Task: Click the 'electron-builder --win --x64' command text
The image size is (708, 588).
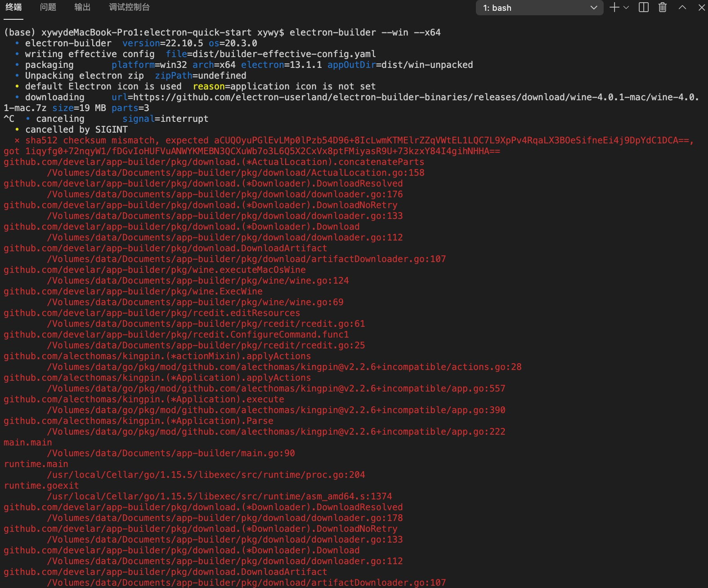Action: click(365, 32)
